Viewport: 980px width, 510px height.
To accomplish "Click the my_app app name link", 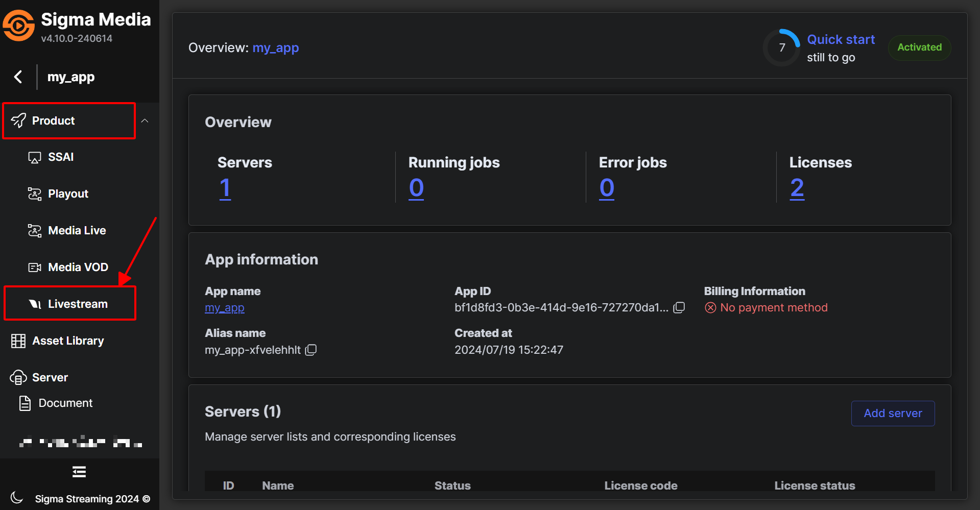I will point(224,308).
